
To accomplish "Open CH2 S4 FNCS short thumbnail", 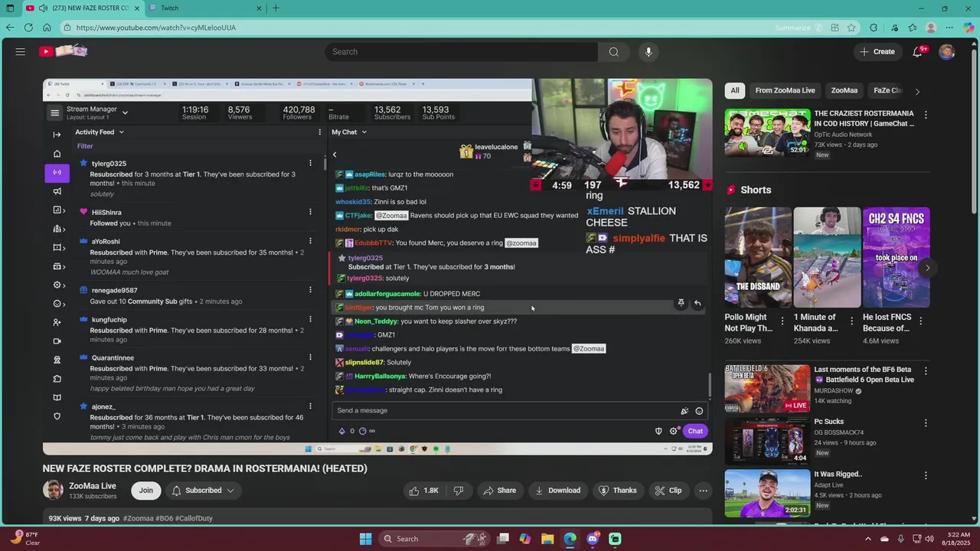I will tap(897, 257).
